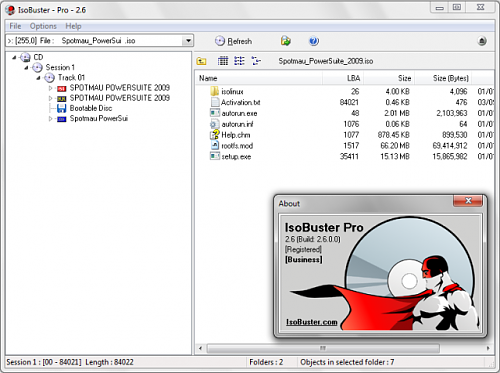The image size is (500, 373).
Task: Click the 878.45 KB size cell
Action: tap(393, 135)
